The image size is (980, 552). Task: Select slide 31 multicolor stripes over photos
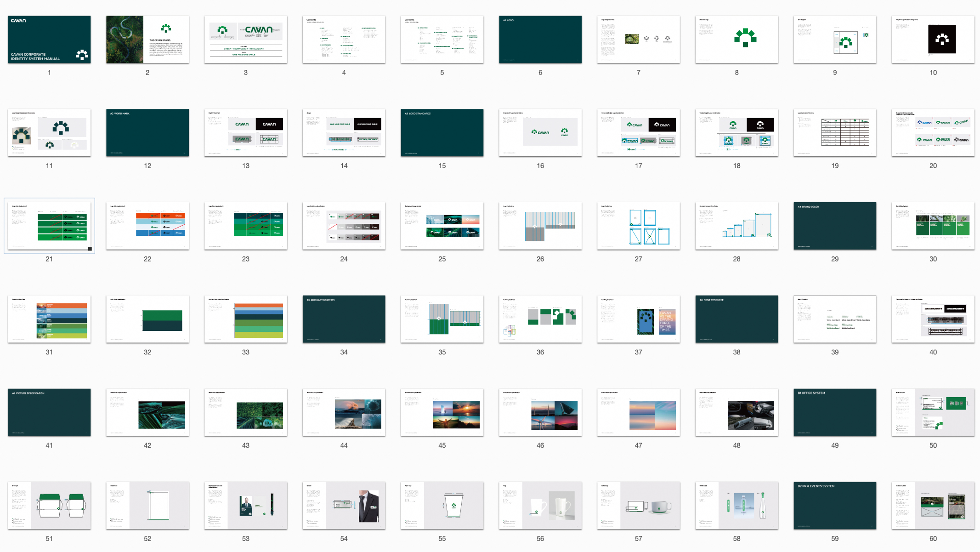tap(49, 319)
